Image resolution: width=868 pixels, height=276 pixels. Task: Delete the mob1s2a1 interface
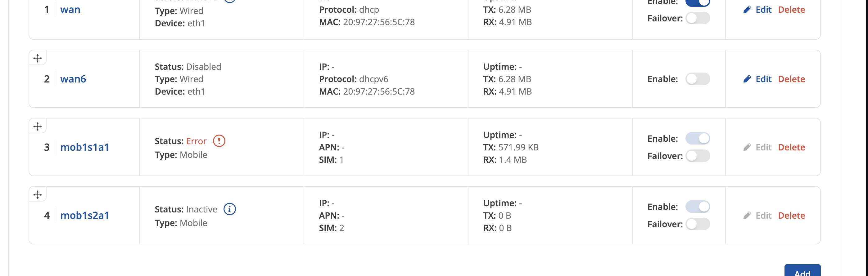[791, 216]
